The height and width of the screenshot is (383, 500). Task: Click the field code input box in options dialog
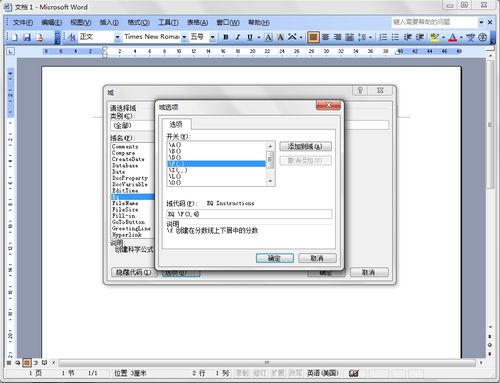pyautogui.click(x=249, y=214)
